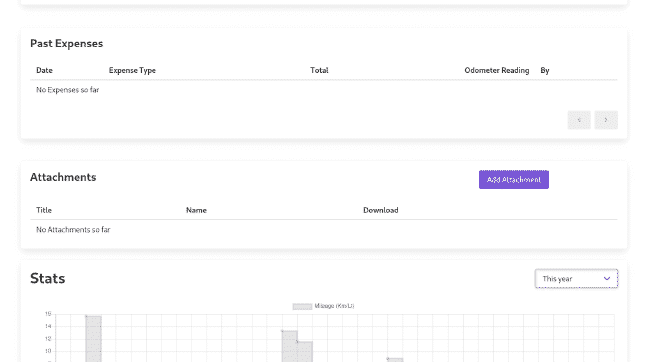Click the dropdown chevron arrow in Stats

coord(607,279)
